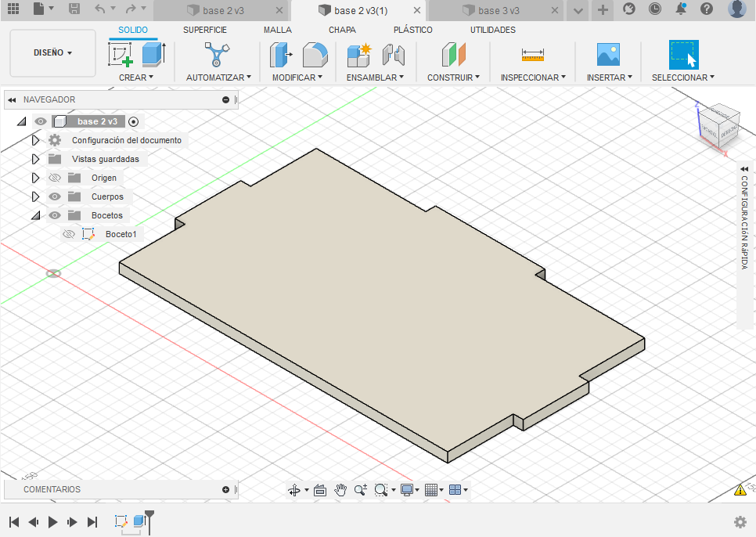This screenshot has height=537, width=756.
Task: Expand the CONFIGURACIÓN RÁPIDA side panel
Action: (x=744, y=169)
